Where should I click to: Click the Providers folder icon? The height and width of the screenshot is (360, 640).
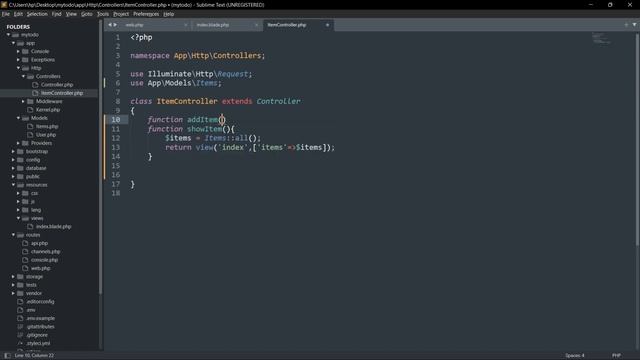(25, 143)
